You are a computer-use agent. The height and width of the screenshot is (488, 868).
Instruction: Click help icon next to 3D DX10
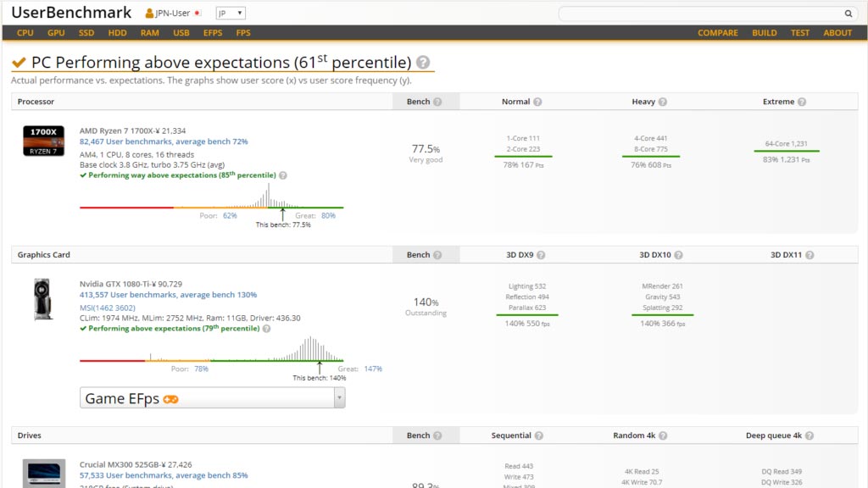tap(678, 255)
